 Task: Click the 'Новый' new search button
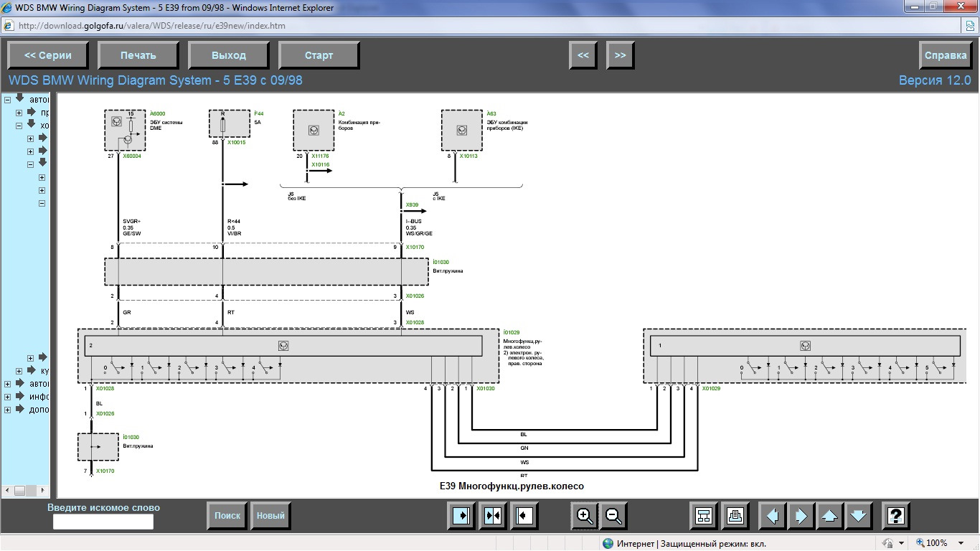pos(270,515)
